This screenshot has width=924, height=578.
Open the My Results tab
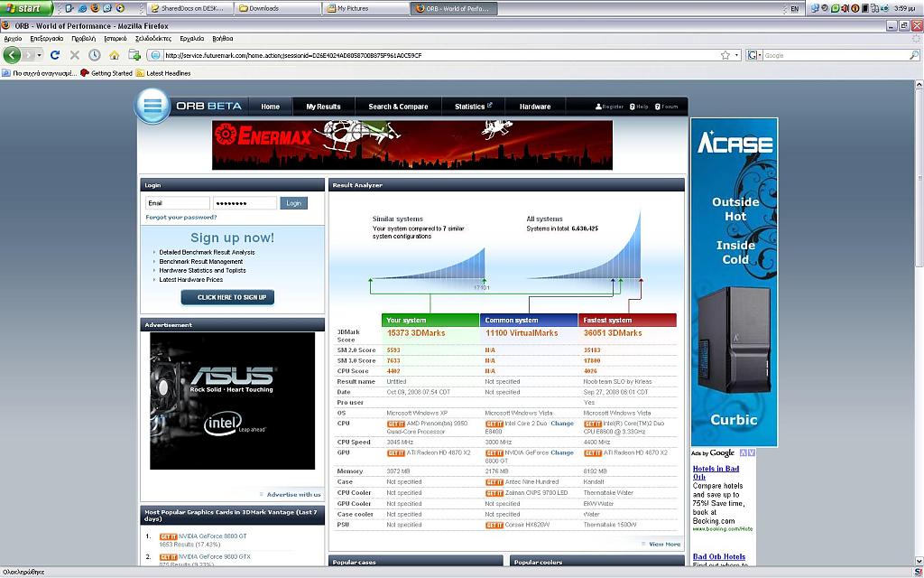coord(324,107)
